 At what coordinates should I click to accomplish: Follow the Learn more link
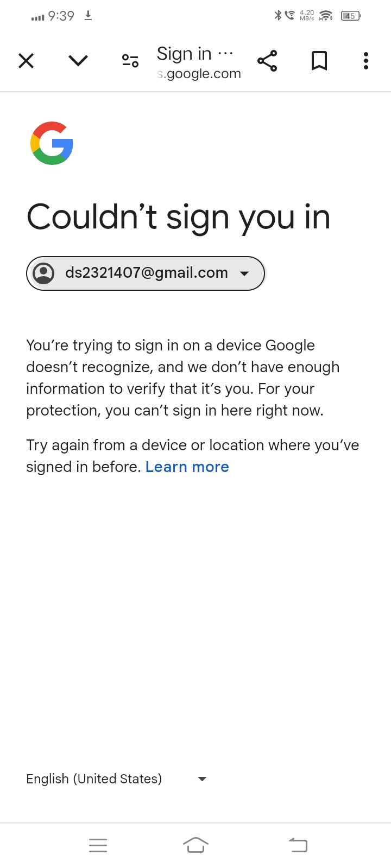tap(187, 467)
